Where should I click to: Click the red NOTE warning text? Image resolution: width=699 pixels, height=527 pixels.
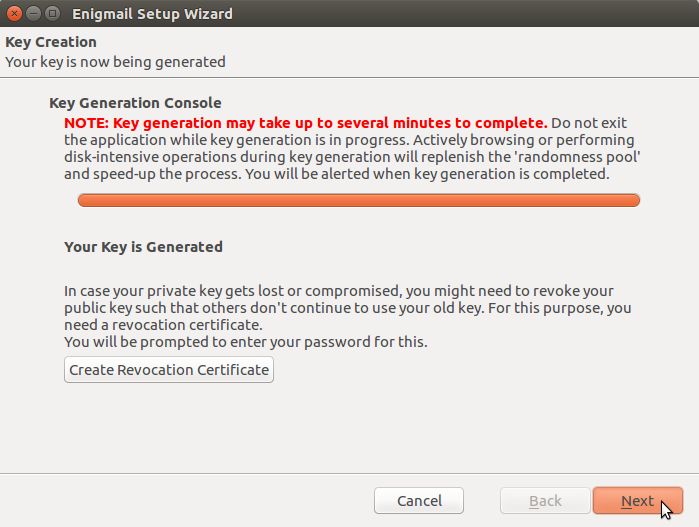(306, 123)
